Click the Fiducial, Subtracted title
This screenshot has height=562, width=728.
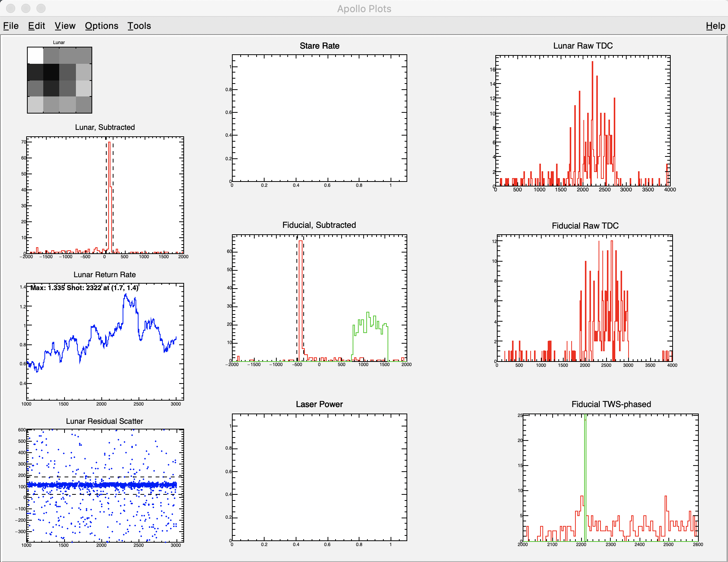coord(319,225)
